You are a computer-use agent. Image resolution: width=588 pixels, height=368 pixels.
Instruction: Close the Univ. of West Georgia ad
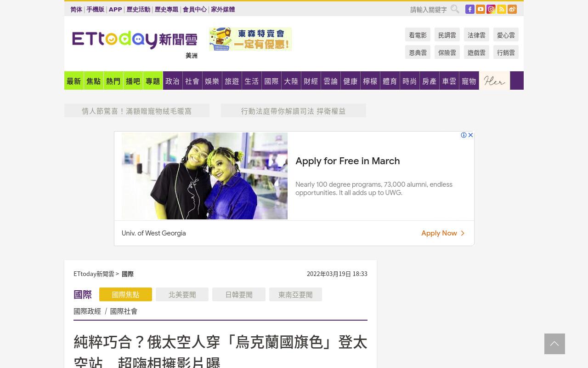470,135
